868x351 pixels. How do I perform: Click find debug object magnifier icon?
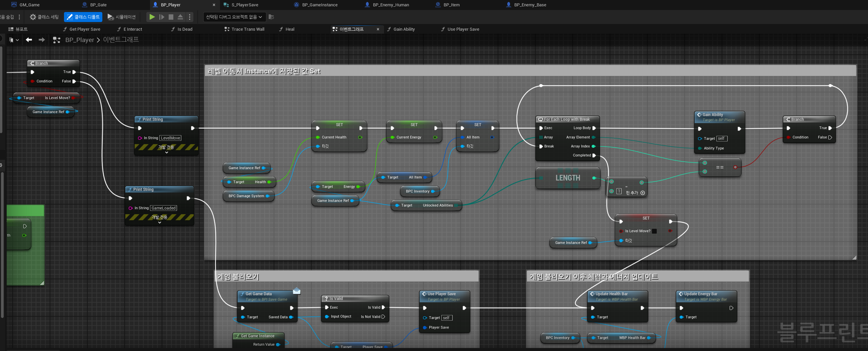coord(271,17)
